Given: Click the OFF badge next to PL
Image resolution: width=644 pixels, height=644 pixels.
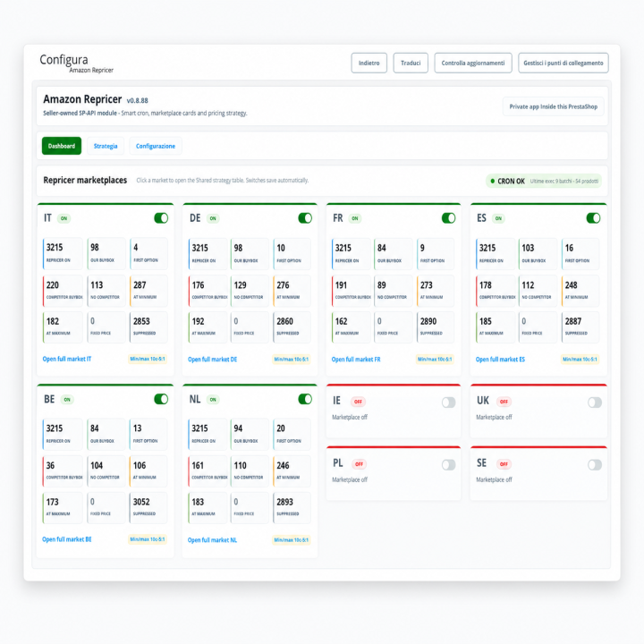Looking at the screenshot, I should 359,464.
